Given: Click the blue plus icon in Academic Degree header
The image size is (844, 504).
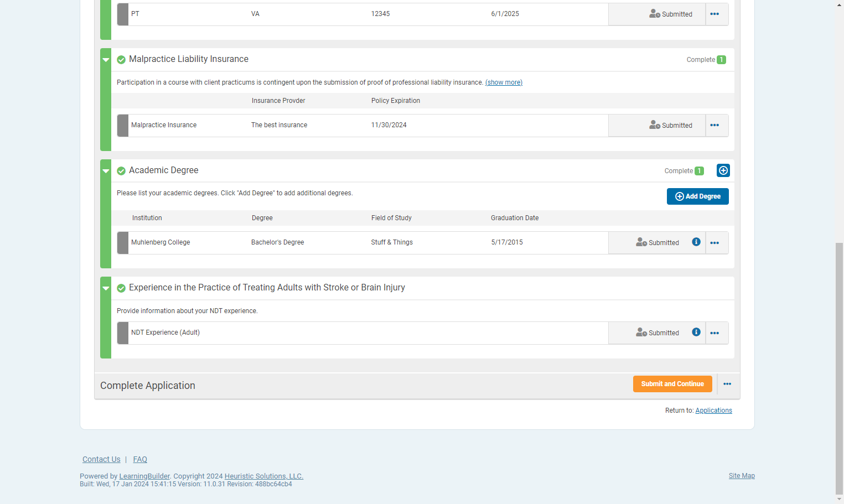Looking at the screenshot, I should 723,170.
